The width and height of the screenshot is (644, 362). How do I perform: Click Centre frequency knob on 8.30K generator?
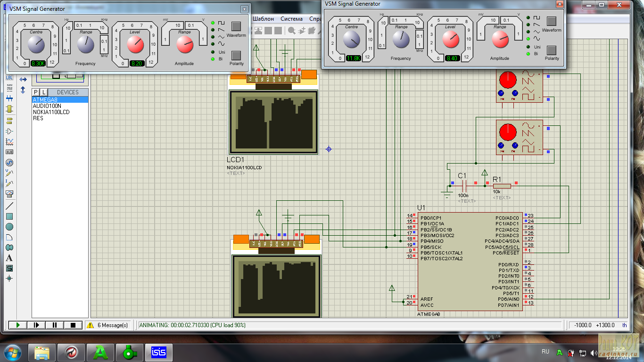[x=36, y=45]
